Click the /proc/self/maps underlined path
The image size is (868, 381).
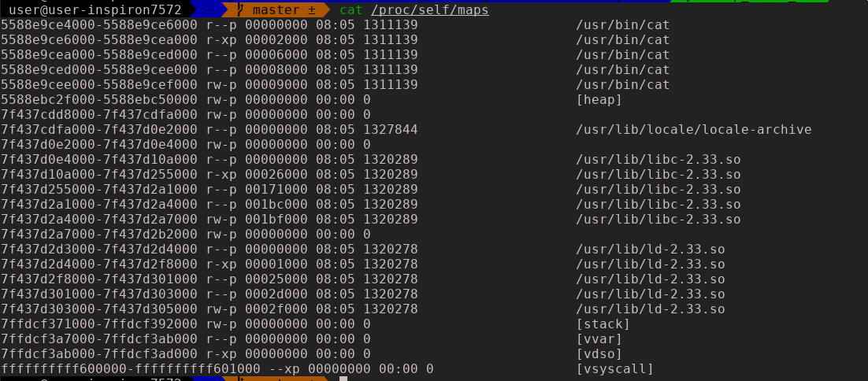430,10
